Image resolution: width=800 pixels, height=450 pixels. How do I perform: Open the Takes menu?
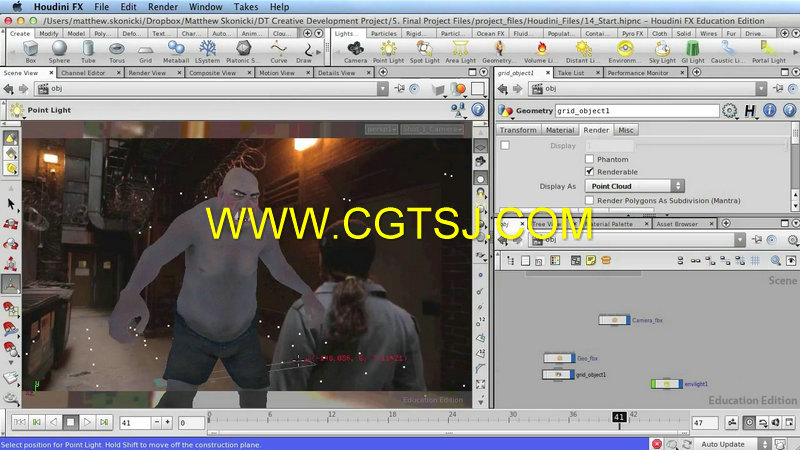coord(245,7)
